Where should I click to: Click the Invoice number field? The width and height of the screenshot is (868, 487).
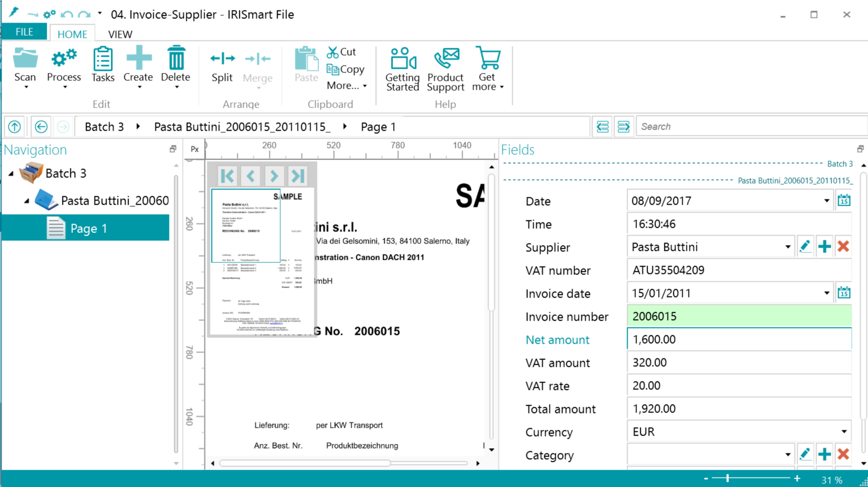pos(739,316)
